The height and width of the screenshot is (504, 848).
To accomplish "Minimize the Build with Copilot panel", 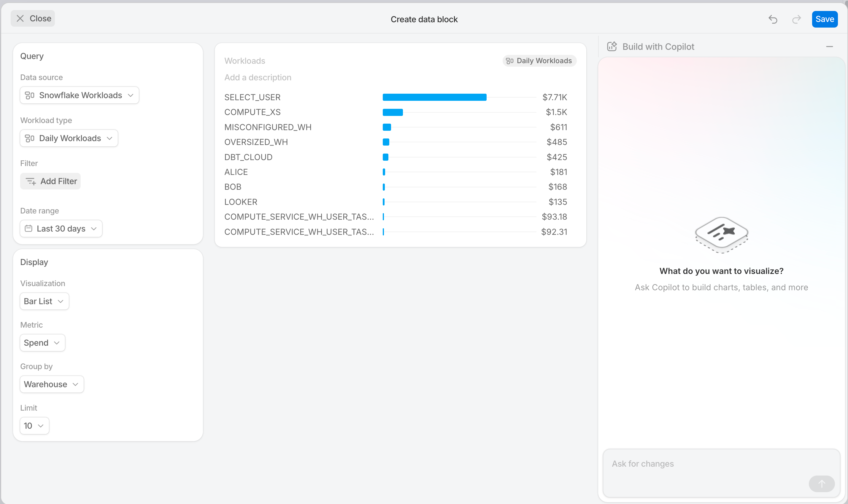I will click(x=829, y=47).
